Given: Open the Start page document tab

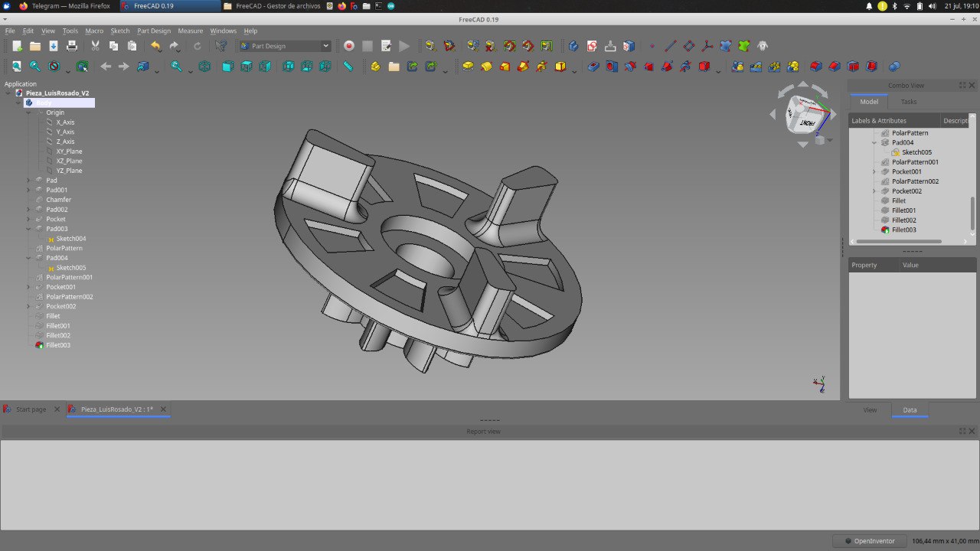Looking at the screenshot, I should pos(31,409).
